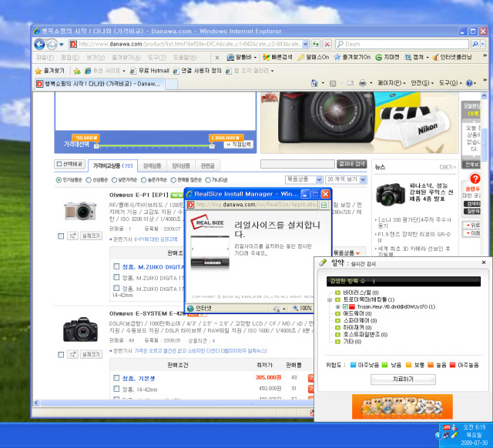Image resolution: width=493 pixels, height=448 pixels.
Task: Go back with IE Back arrow
Action: coord(39,45)
